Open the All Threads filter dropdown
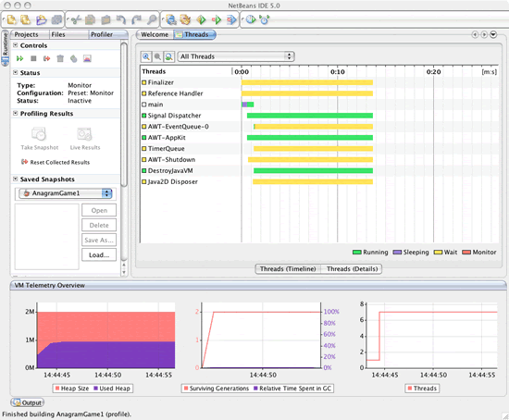 (x=236, y=56)
